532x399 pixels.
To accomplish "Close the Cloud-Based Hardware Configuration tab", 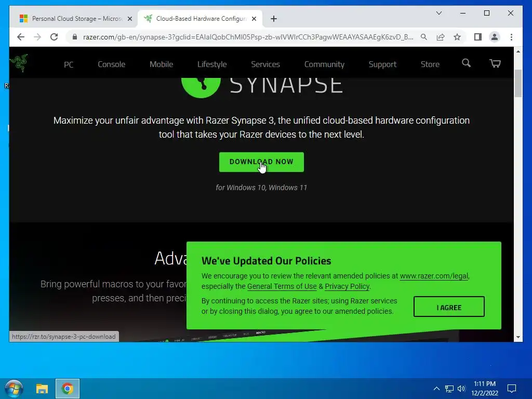I will (x=254, y=19).
